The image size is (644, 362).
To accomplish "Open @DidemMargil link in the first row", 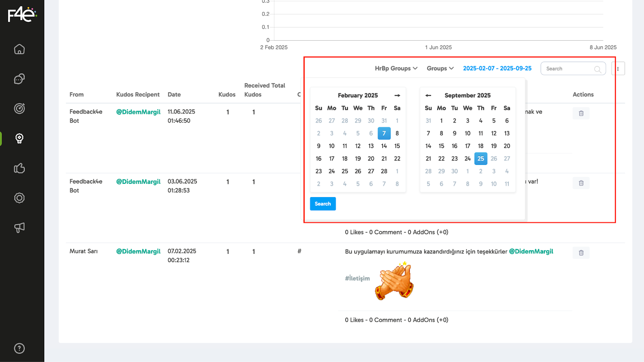I will [138, 112].
